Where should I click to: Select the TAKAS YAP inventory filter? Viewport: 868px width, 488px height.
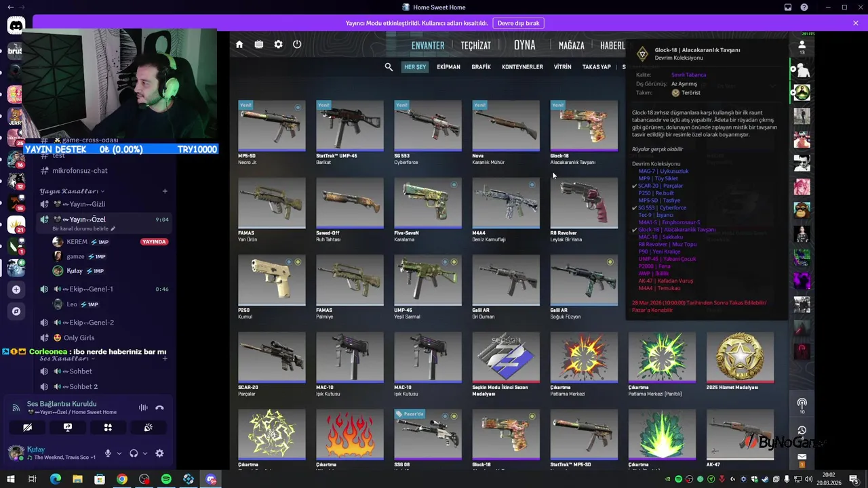click(597, 67)
